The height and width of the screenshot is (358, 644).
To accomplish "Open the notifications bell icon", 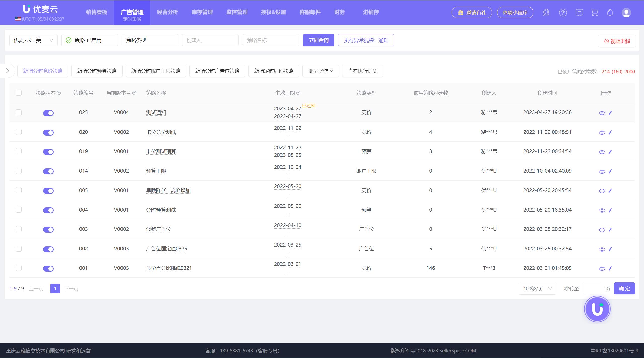I will (x=610, y=12).
